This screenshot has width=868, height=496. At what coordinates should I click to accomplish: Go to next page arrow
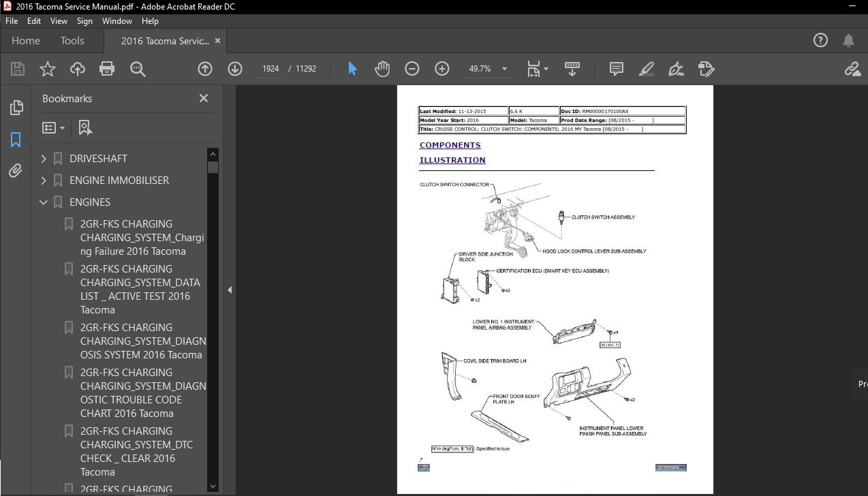tap(235, 69)
